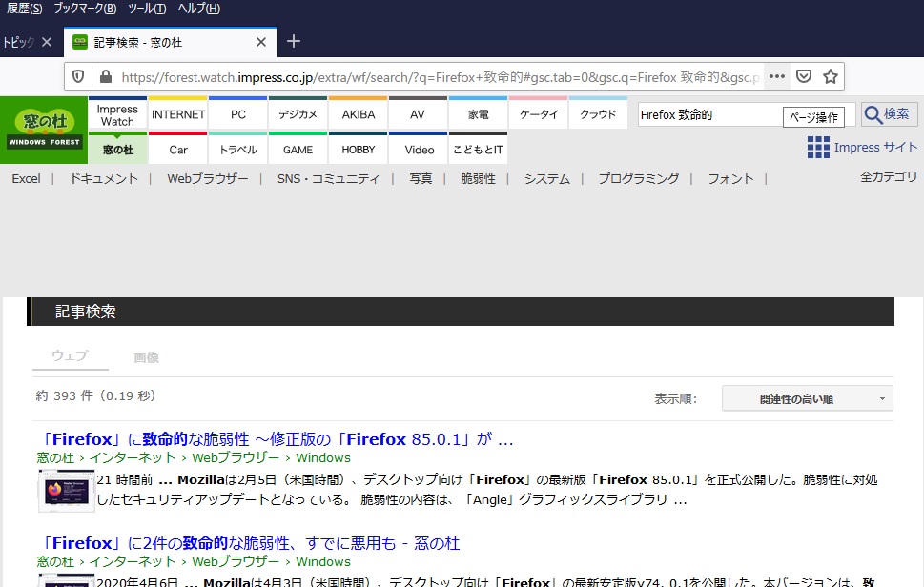Open the ブックマーク menu
This screenshot has width=924, height=587.
tap(85, 9)
